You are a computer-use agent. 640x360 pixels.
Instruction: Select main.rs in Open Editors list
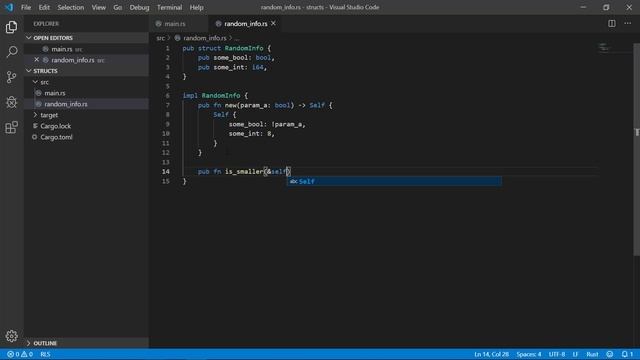click(x=86, y=49)
